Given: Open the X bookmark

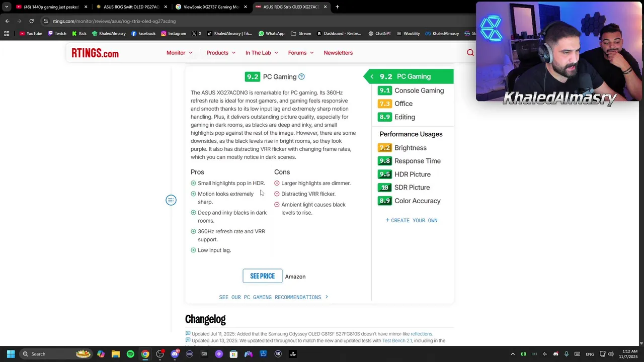Looking at the screenshot, I should [196, 34].
